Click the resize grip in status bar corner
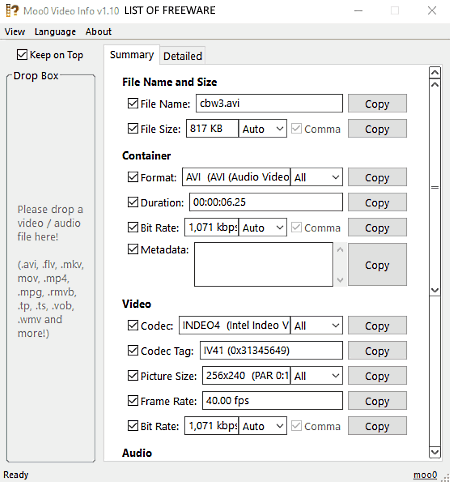The width and height of the screenshot is (450, 482). [x=445, y=477]
